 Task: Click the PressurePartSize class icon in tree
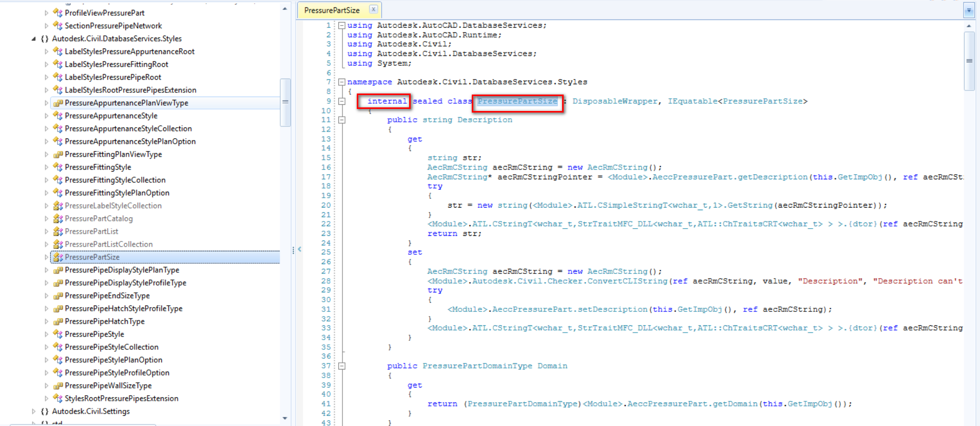[x=57, y=257]
